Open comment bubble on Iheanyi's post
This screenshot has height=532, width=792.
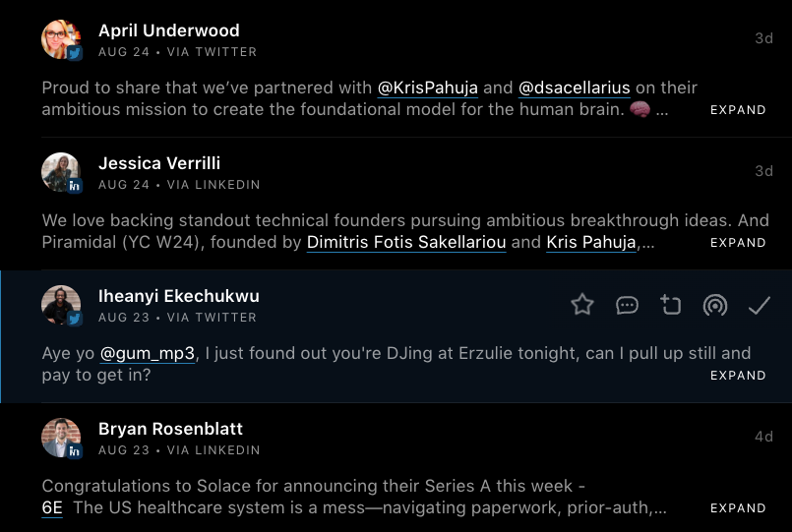627,305
